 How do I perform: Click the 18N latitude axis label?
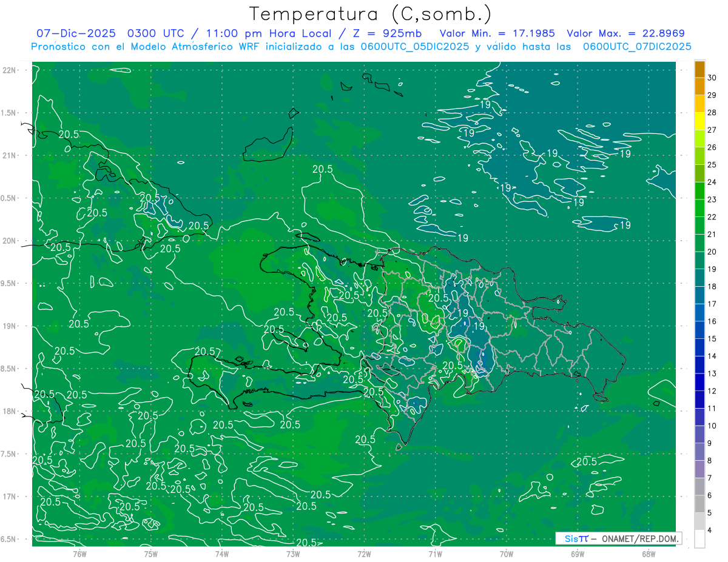[10, 411]
